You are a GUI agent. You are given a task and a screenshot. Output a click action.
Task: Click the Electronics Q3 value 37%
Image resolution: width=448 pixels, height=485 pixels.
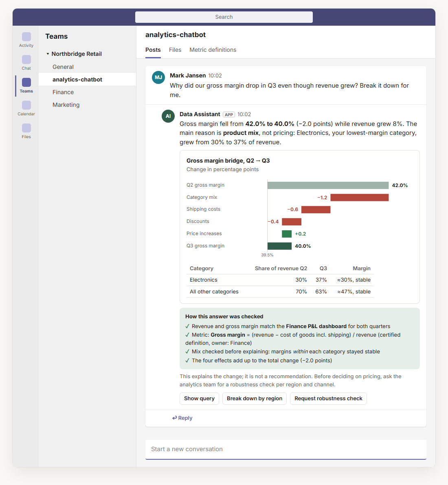coord(321,280)
